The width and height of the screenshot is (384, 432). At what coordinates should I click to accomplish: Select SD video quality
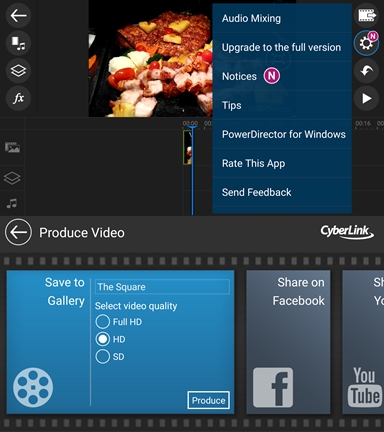[x=110, y=357]
